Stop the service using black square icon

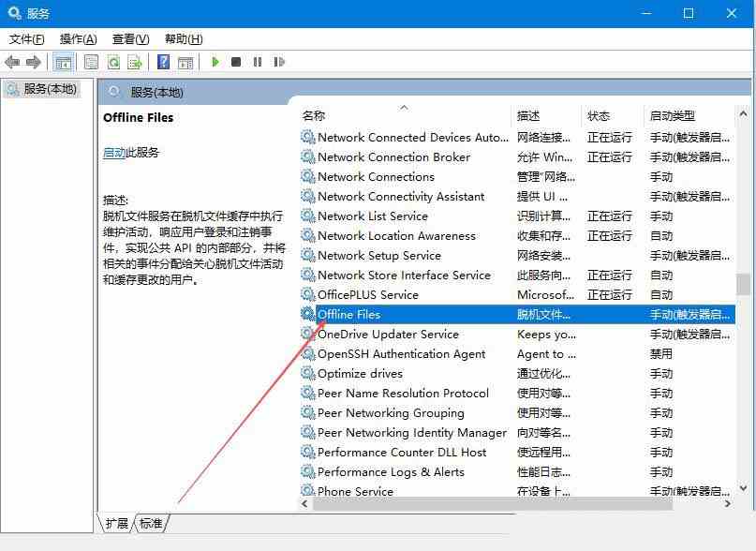236,62
